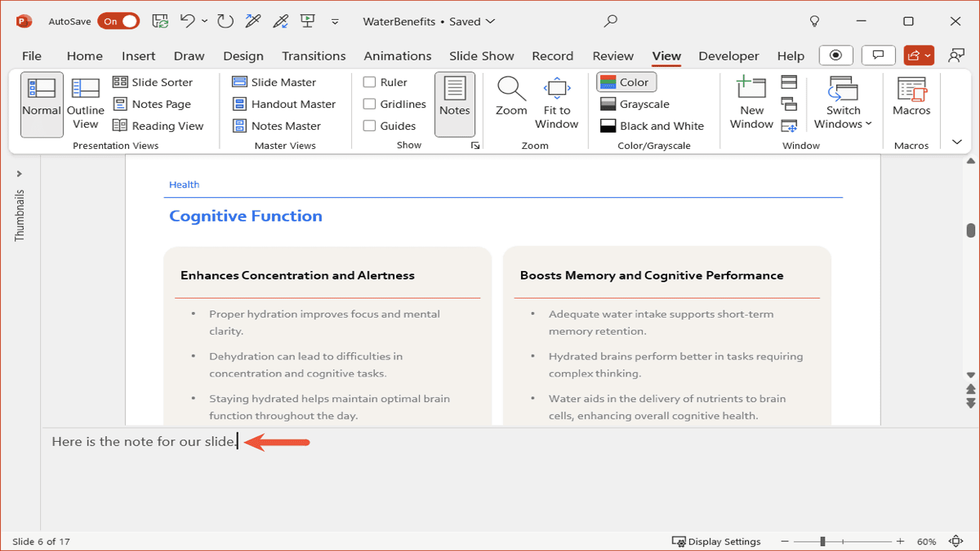
Task: Open the Design tab
Action: click(243, 56)
